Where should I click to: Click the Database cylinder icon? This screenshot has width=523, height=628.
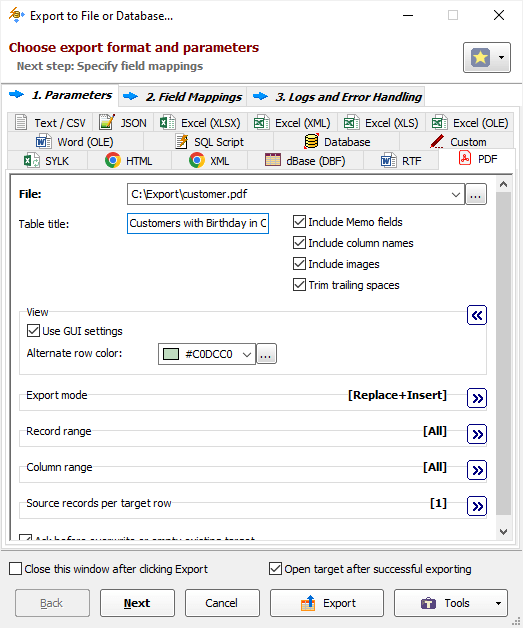pyautogui.click(x=311, y=141)
